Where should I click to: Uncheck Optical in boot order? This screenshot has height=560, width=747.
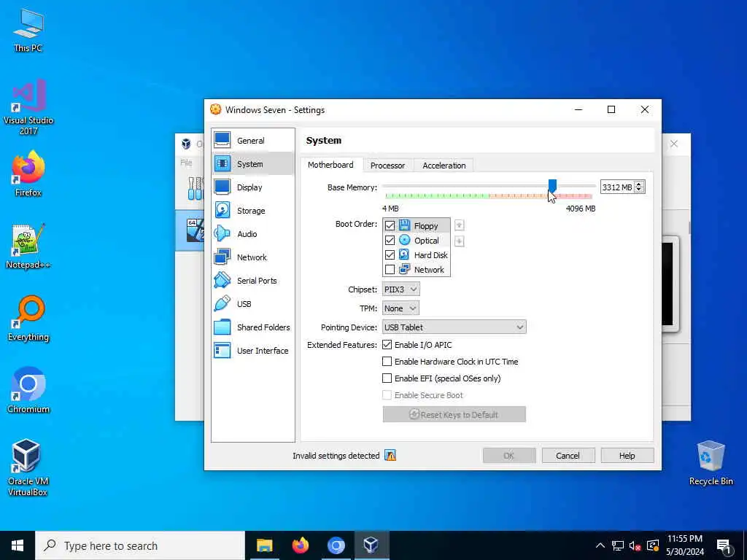coord(390,241)
